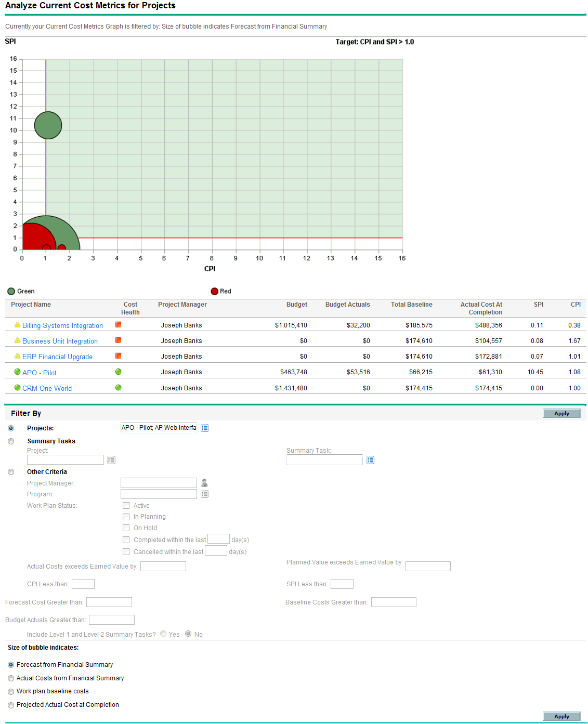The width and height of the screenshot is (588, 724).
Task: Choose Actual Costs from Financial Summary option
Action: click(11, 678)
